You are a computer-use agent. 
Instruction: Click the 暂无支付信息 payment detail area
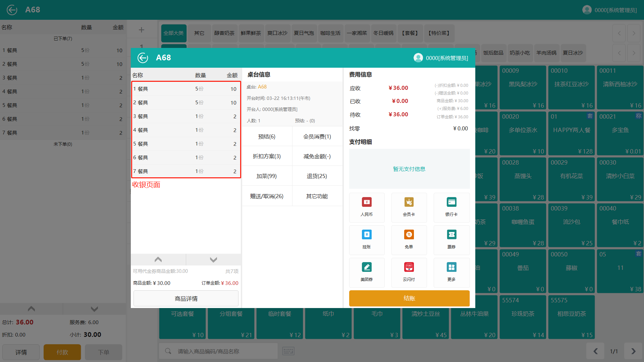tap(409, 169)
